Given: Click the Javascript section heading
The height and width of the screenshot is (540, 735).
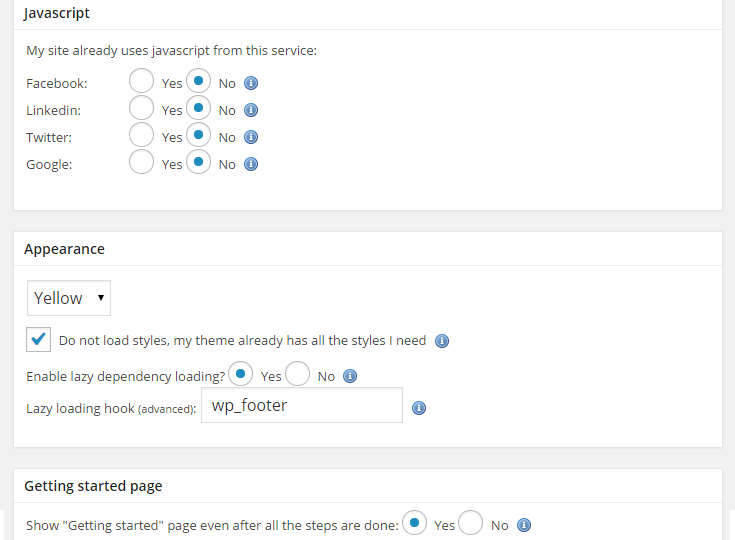Looking at the screenshot, I should pos(57,13).
